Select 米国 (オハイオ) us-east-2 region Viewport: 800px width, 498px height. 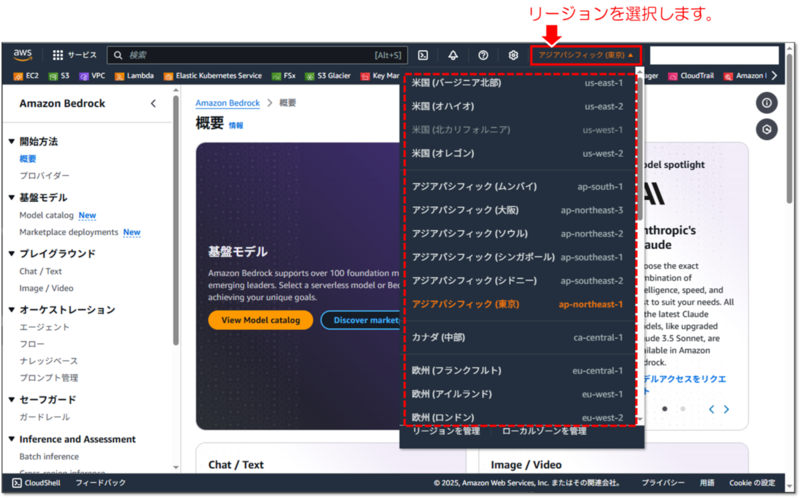click(517, 106)
